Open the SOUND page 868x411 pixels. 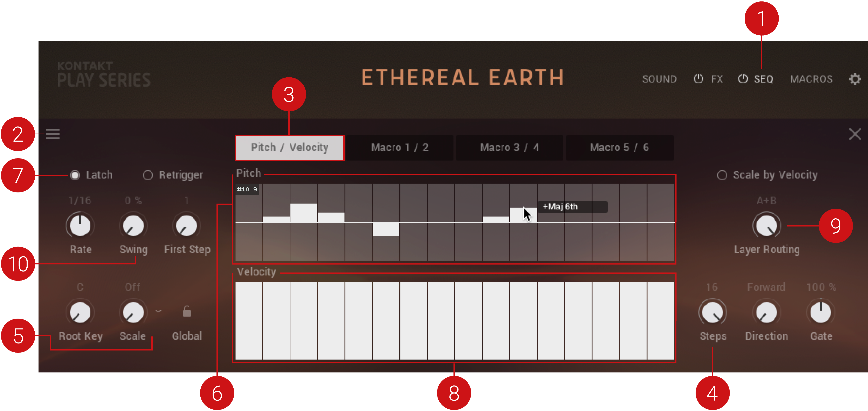(659, 79)
